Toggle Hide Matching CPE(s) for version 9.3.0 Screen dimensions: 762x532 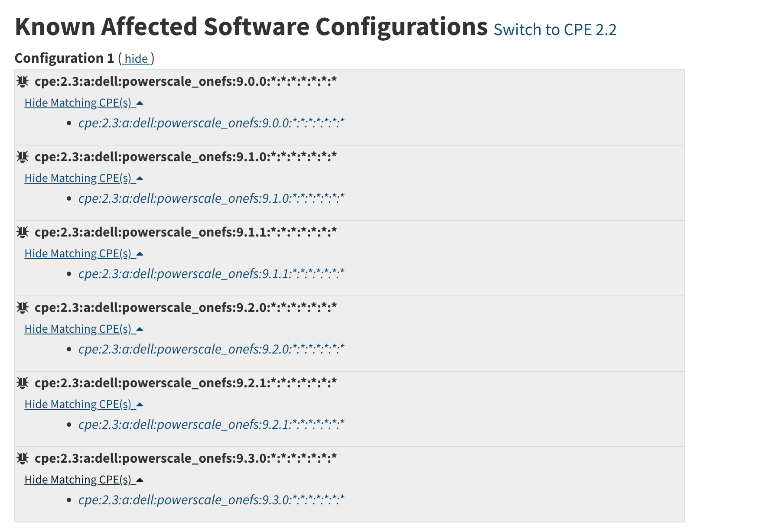[78, 479]
